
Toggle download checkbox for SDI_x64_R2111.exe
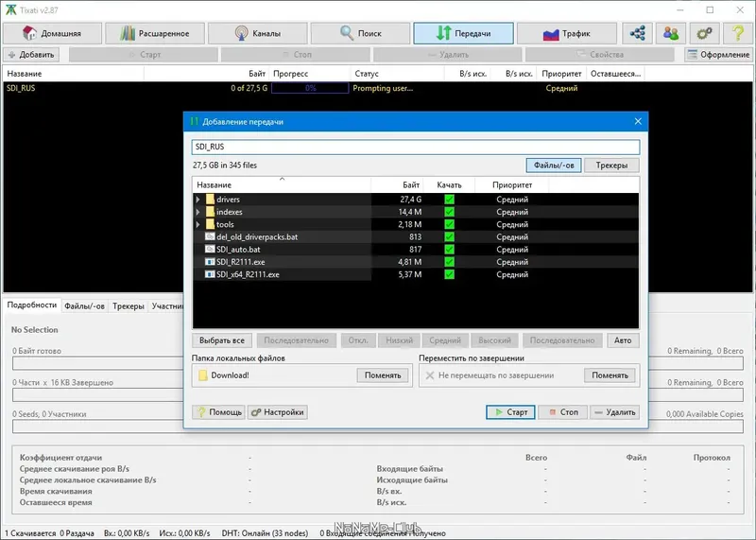point(450,274)
